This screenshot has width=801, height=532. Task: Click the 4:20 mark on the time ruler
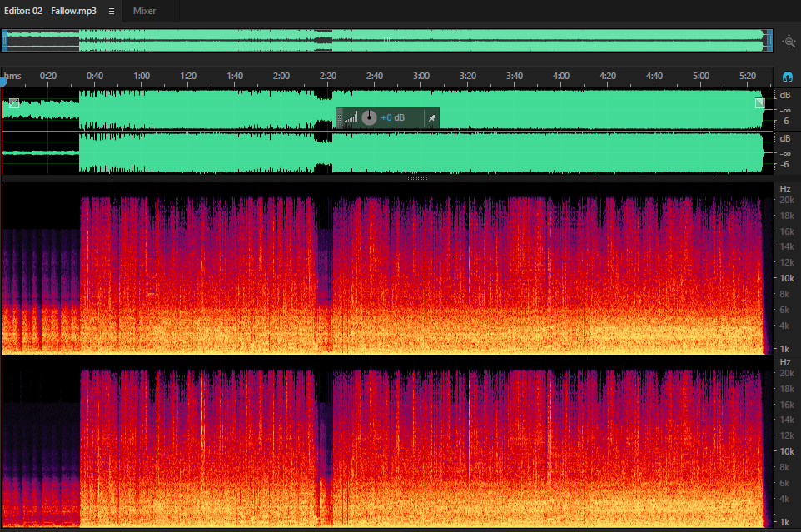click(x=607, y=76)
